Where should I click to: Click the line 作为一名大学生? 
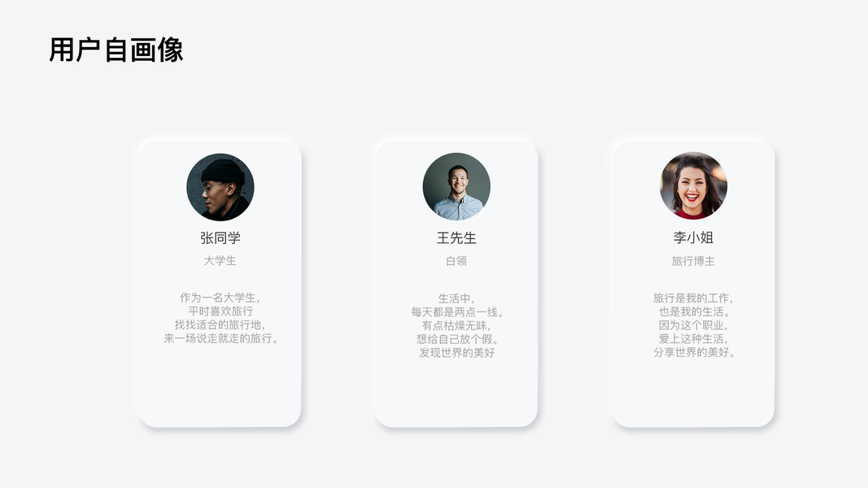pyautogui.click(x=220, y=298)
